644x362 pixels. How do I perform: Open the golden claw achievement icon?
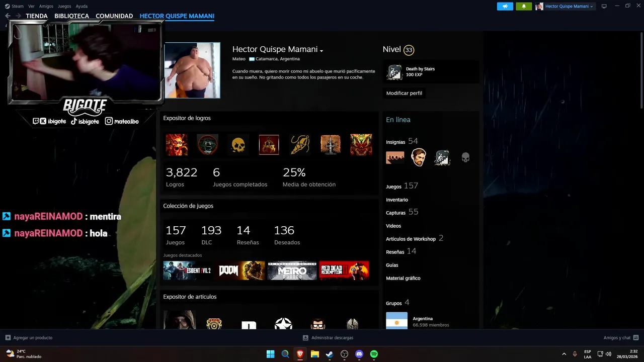(x=300, y=145)
